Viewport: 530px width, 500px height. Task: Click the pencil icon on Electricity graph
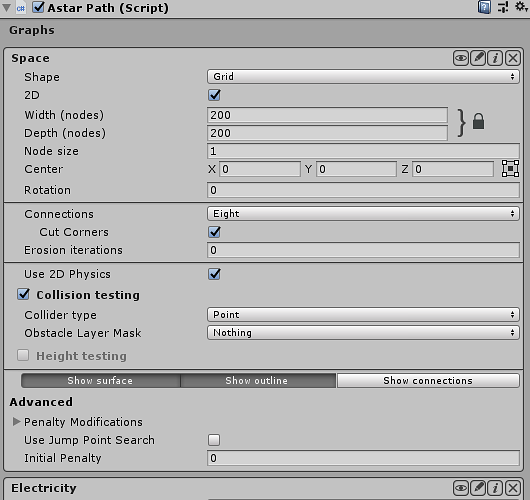(x=478, y=488)
